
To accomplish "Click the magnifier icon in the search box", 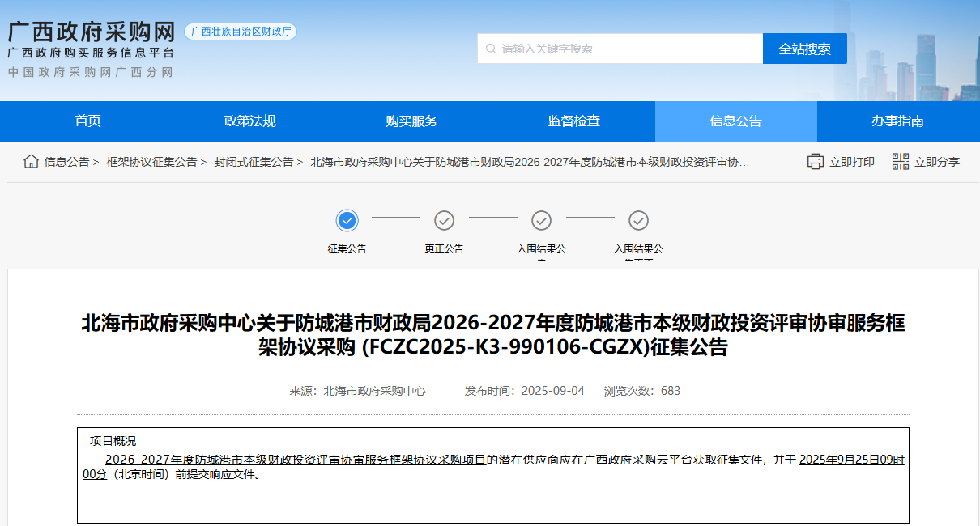I will (x=490, y=48).
